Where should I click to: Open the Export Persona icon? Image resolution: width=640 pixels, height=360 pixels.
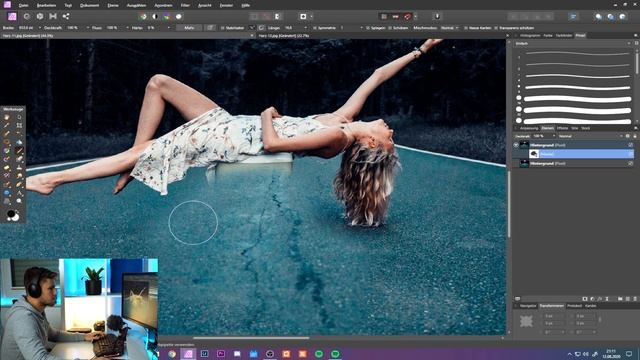[66, 16]
